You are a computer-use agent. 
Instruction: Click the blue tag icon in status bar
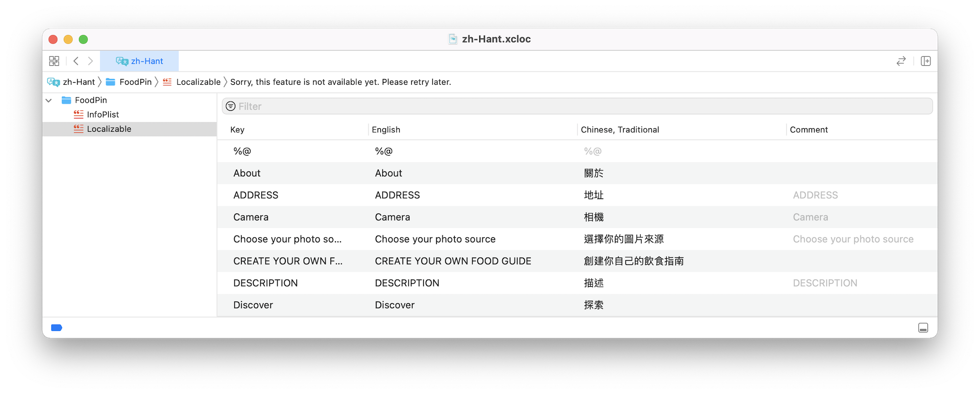tap(57, 328)
